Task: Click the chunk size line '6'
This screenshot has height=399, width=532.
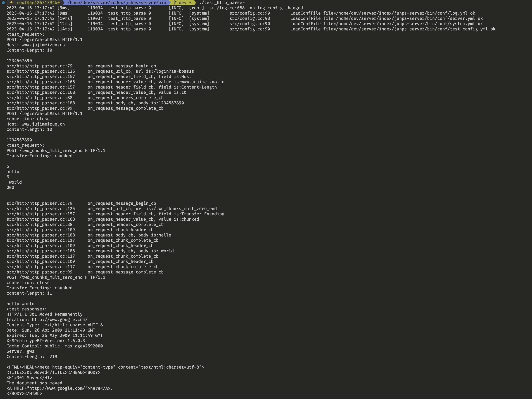Action: pyautogui.click(x=8, y=177)
